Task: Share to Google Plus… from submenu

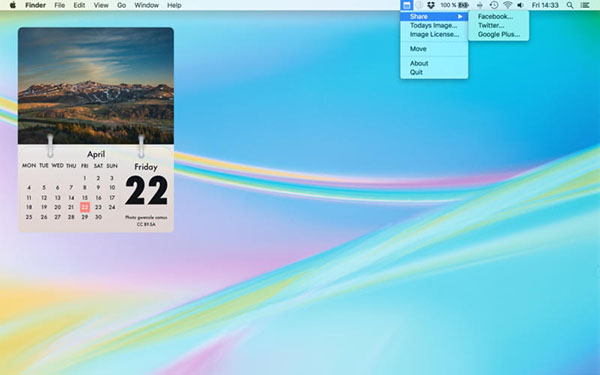Action: [x=499, y=34]
